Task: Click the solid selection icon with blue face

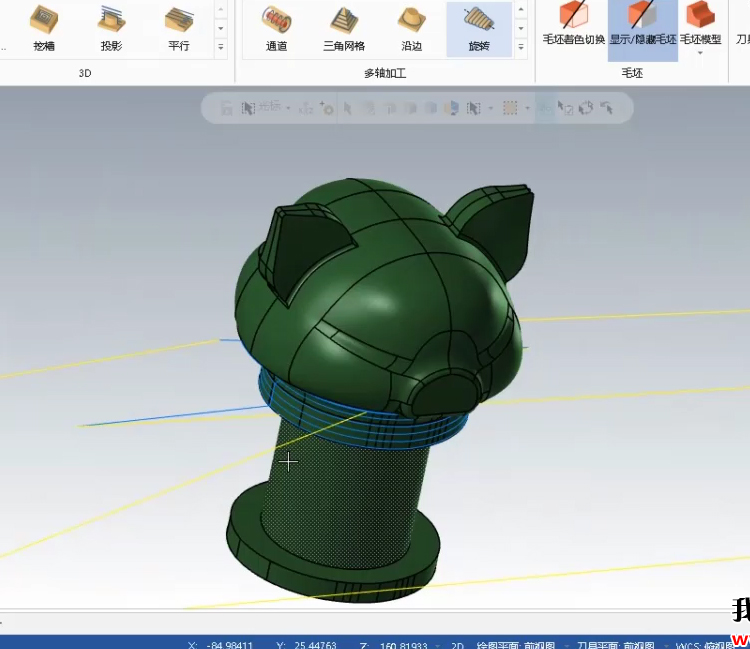Action: click(451, 108)
